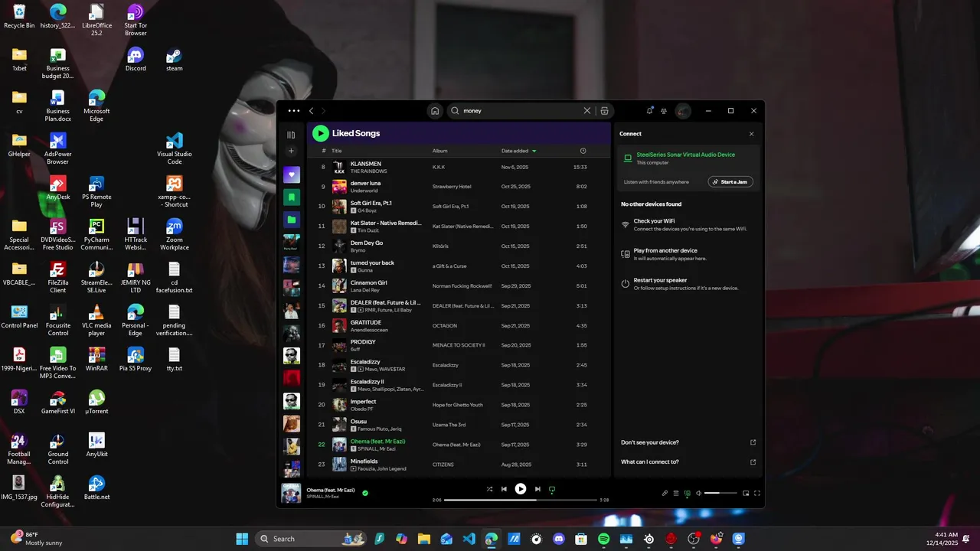
Task: Sort by the Title column header
Action: pos(337,151)
